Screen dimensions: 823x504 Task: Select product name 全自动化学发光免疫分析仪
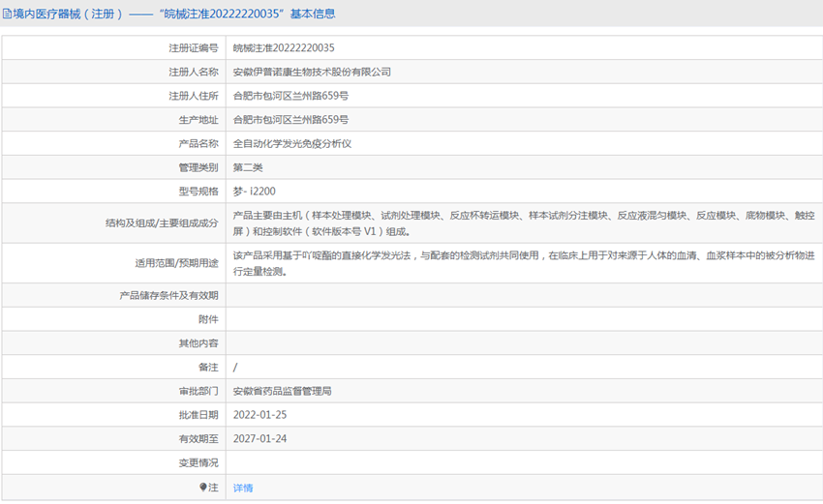point(292,144)
